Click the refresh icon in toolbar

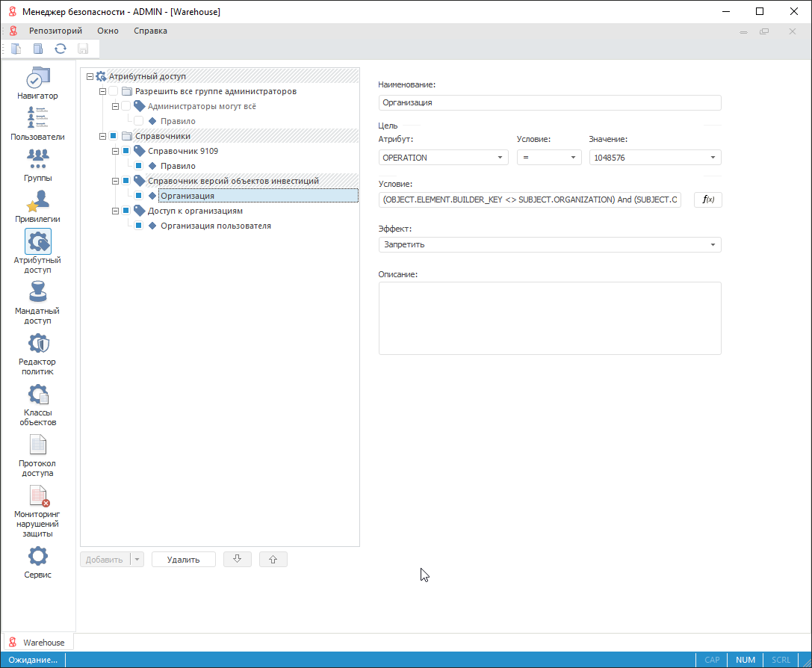61,49
